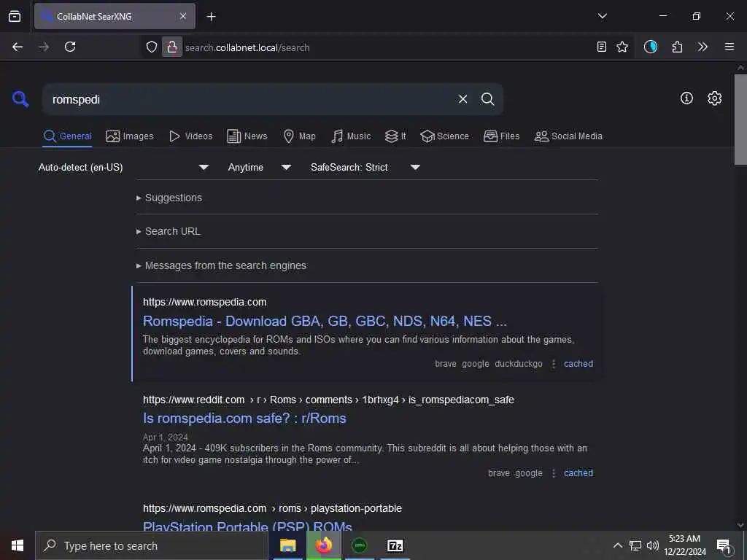Open 7-Zip from taskbar
Viewport: 747px width, 560px height.
tap(395, 545)
